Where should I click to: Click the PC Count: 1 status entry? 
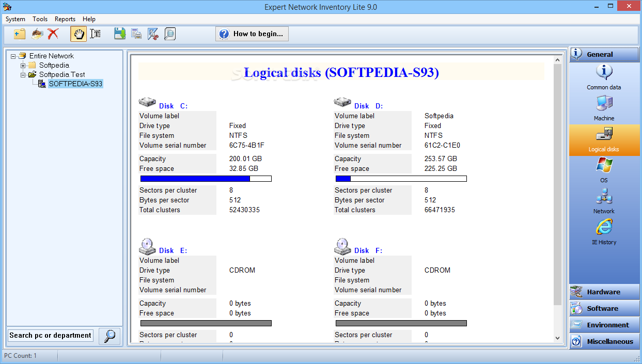[x=21, y=356]
